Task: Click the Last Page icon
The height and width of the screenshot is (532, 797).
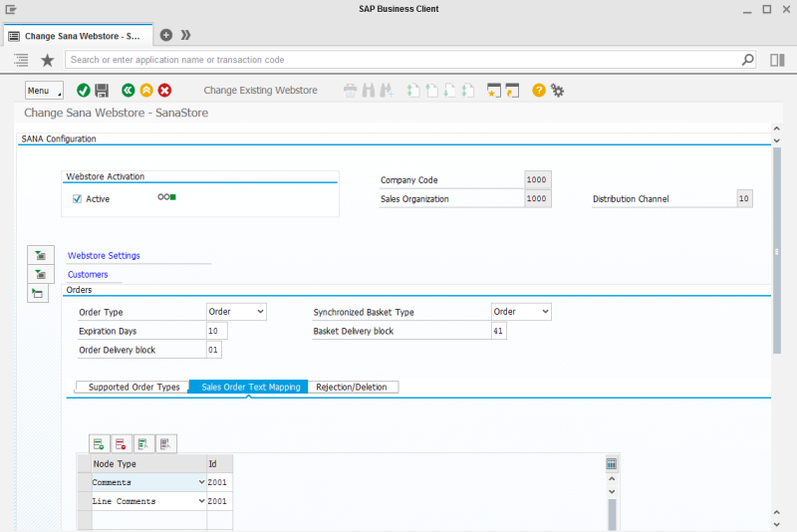Action: click(x=467, y=91)
